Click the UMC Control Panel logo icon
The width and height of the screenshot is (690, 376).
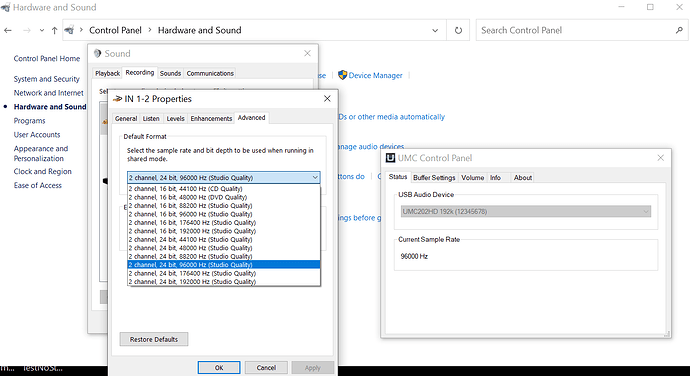point(390,158)
